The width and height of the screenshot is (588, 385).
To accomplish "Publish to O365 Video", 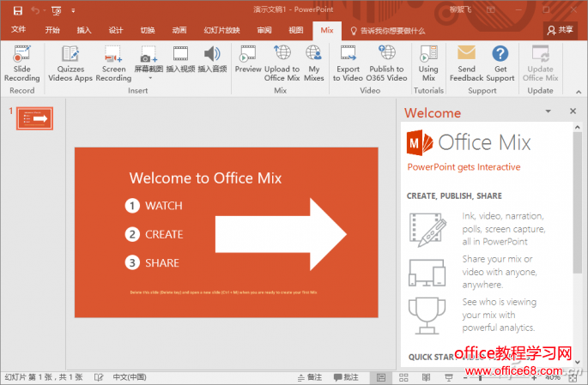I will [386, 63].
